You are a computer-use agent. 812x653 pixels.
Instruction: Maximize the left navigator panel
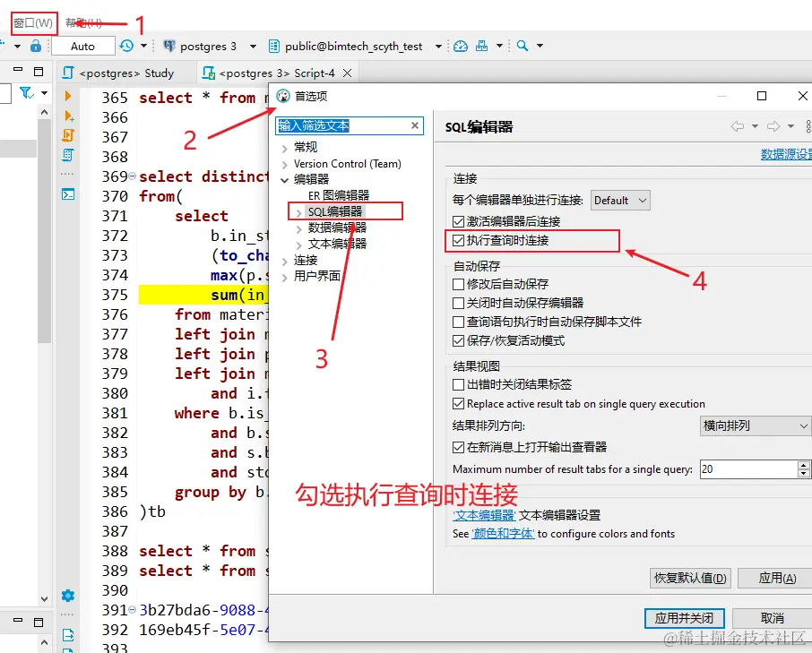[39, 72]
